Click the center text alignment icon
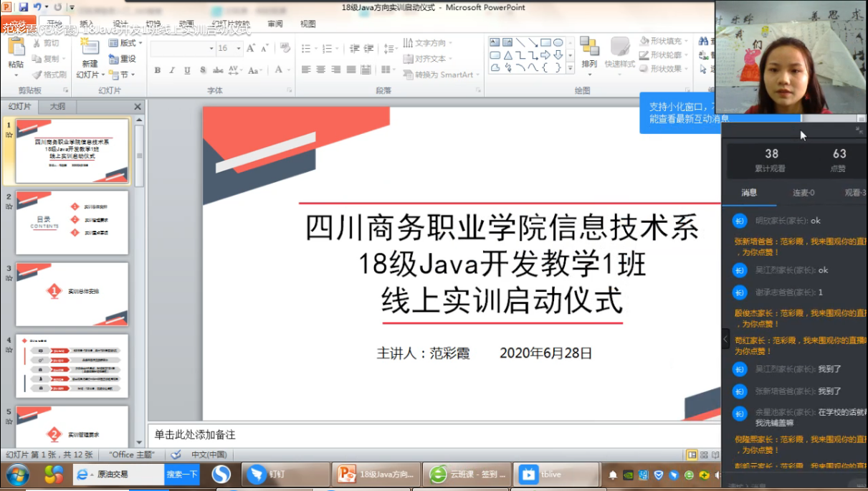Viewport: 868px width, 491px height. click(x=320, y=70)
